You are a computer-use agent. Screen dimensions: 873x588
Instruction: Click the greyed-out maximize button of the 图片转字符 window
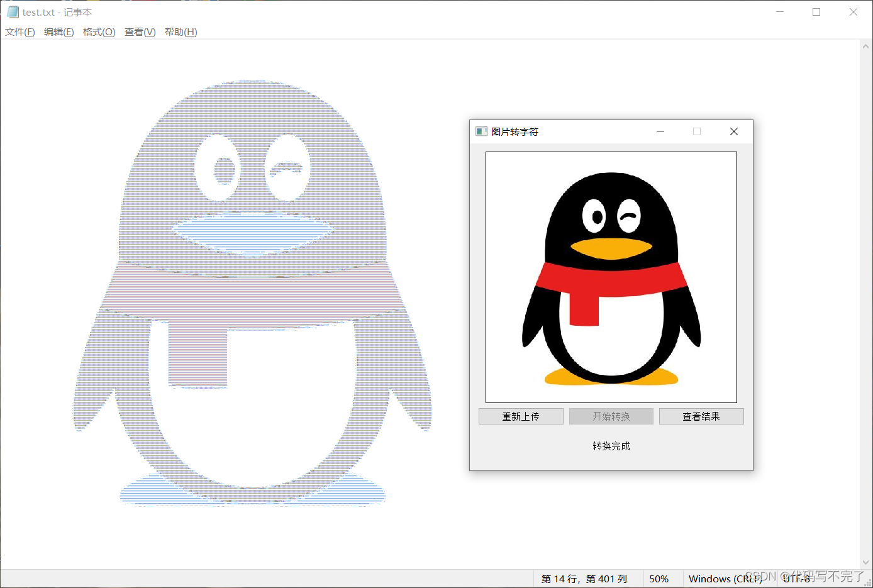pos(697,131)
